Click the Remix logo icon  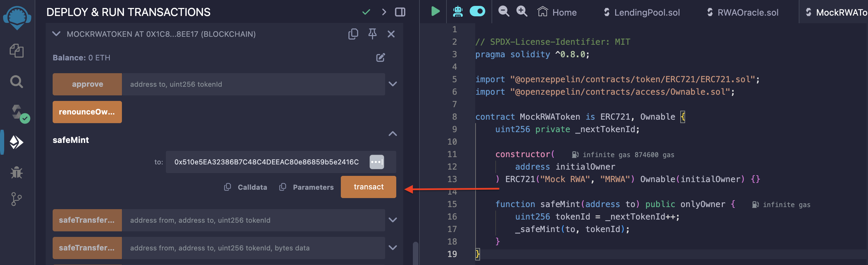tap(17, 18)
